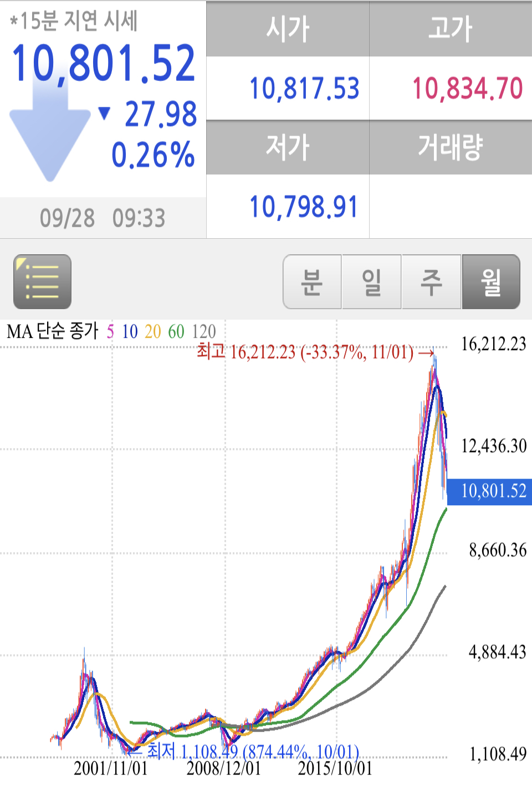The width and height of the screenshot is (532, 785).
Task: Select the MA 10 legend value
Action: 130,332
